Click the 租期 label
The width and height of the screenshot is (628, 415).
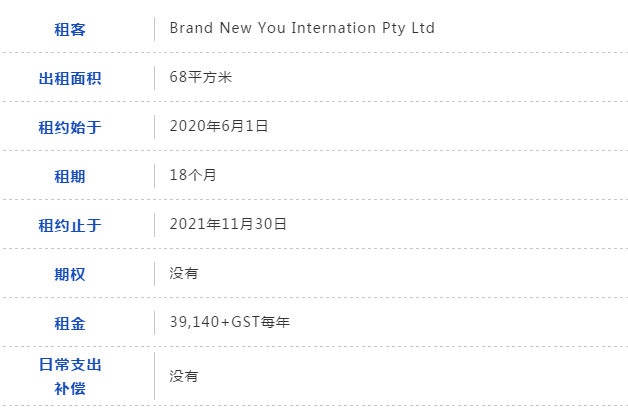(70, 177)
